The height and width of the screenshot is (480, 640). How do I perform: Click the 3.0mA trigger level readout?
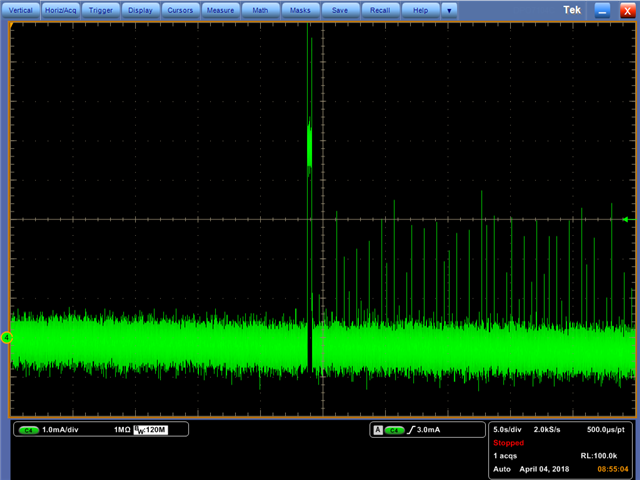428,430
